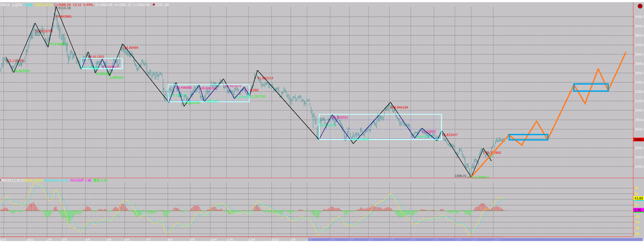The width and height of the screenshot is (644, 242).
Task: Click the 上证50 symbol name
Action: (17, 5)
